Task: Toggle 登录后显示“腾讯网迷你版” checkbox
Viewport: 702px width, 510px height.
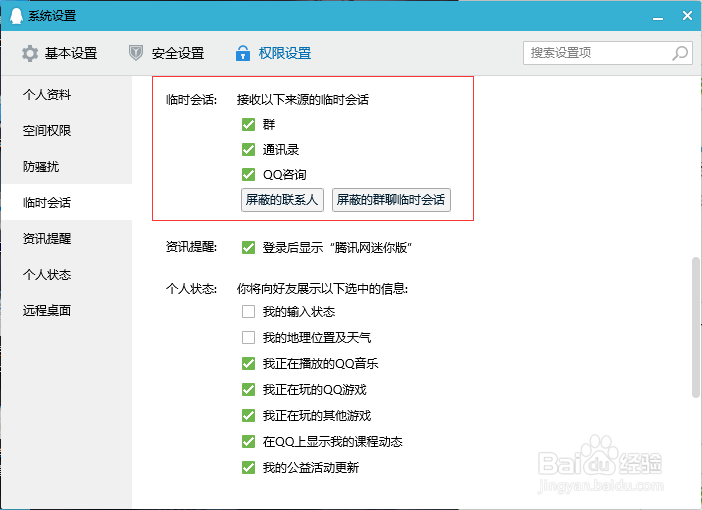Action: pyautogui.click(x=248, y=247)
